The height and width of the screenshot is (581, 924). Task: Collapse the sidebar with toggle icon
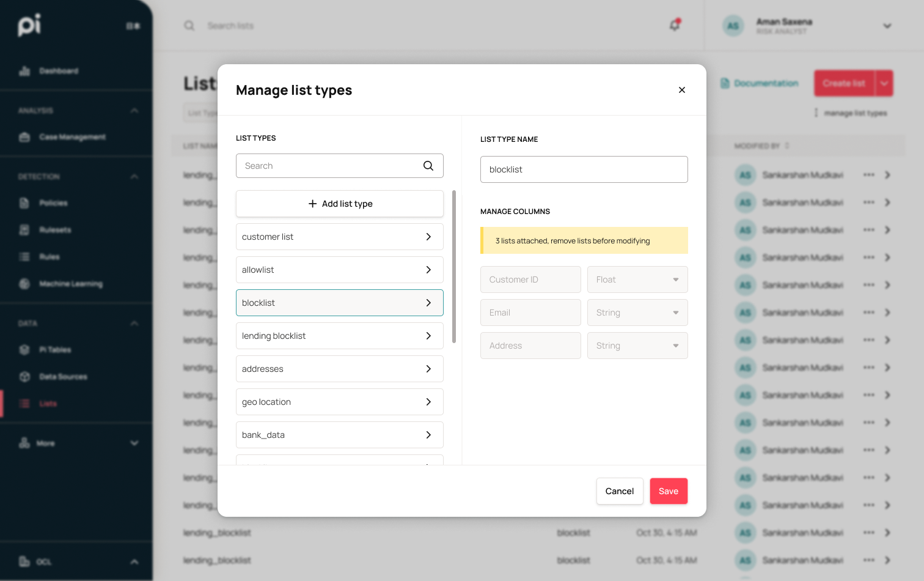tap(133, 26)
